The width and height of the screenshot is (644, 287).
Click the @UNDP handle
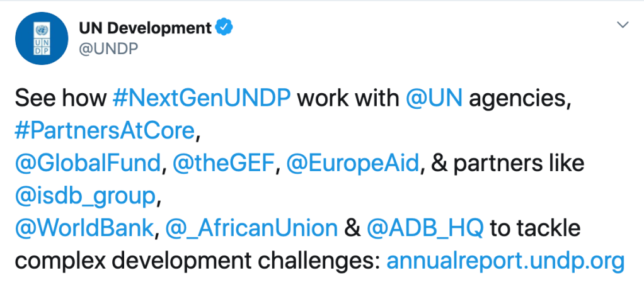click(108, 48)
